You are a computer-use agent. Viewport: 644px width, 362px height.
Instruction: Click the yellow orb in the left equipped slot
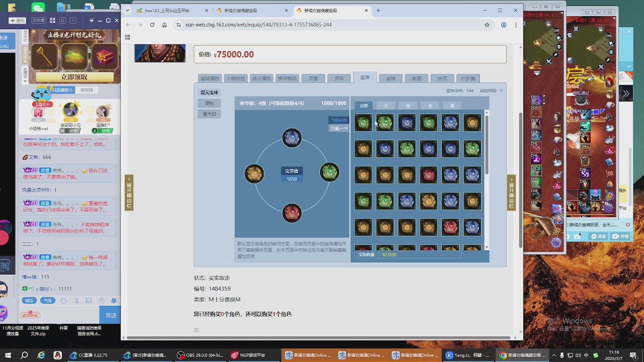pos(254,173)
